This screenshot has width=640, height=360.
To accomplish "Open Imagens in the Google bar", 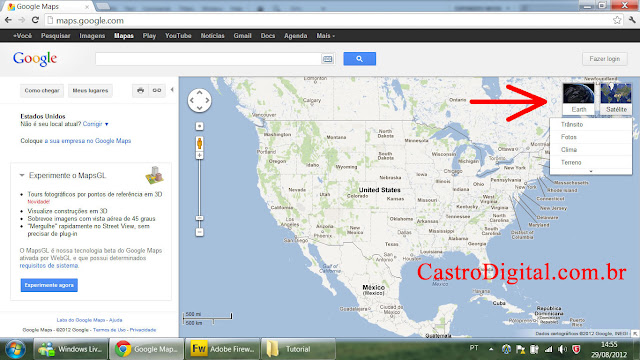I will (92, 36).
